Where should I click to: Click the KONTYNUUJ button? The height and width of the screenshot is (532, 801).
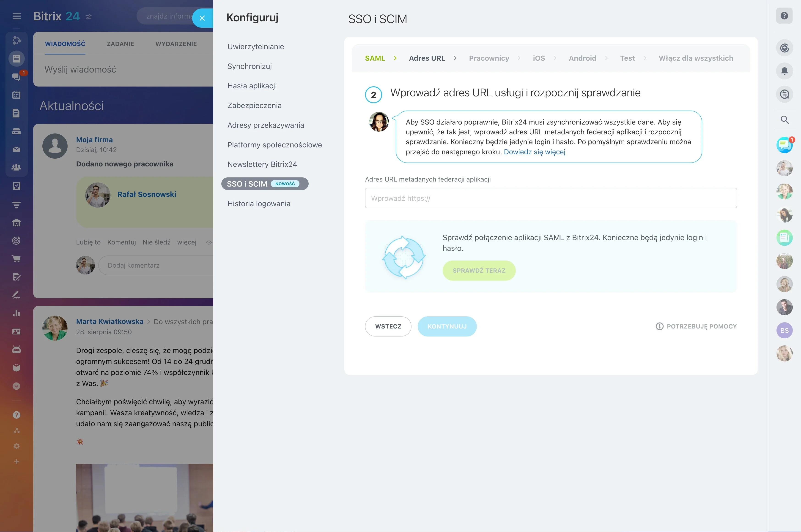(x=447, y=326)
